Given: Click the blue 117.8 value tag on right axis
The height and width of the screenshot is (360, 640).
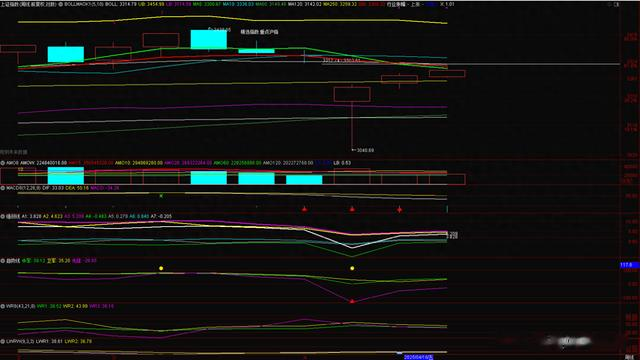Looking at the screenshot, I should tap(629, 265).
